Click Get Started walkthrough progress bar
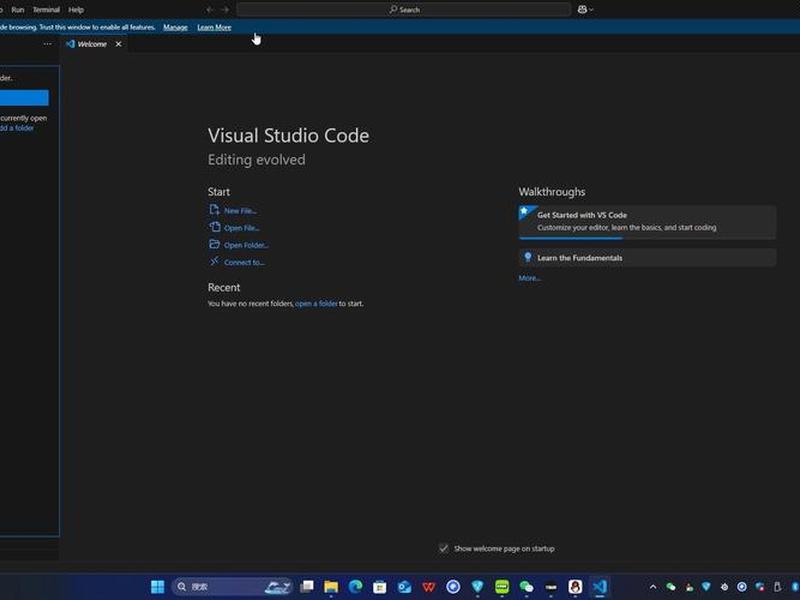Viewport: 800px width, 600px height. coord(647,238)
